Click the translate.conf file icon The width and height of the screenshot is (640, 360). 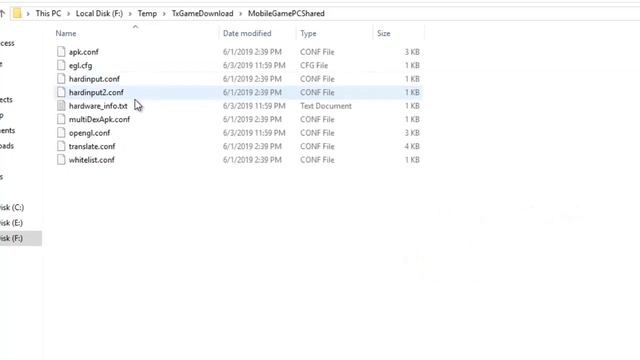pyautogui.click(x=61, y=146)
